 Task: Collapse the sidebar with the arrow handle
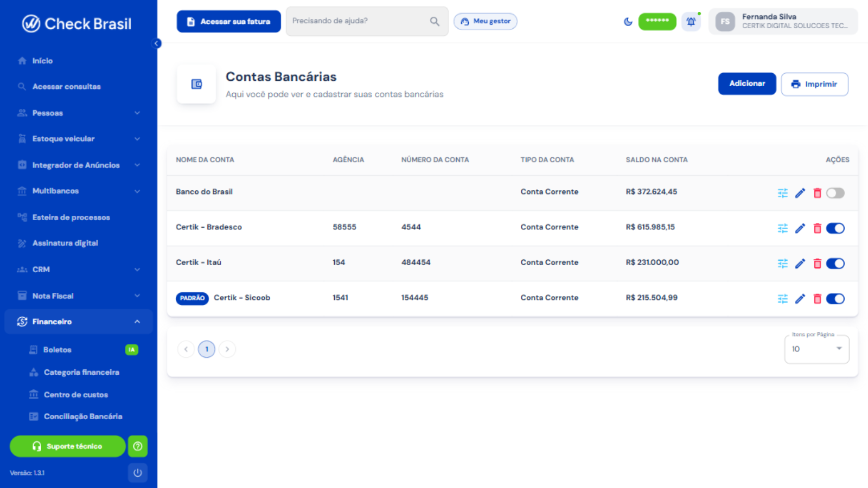157,43
